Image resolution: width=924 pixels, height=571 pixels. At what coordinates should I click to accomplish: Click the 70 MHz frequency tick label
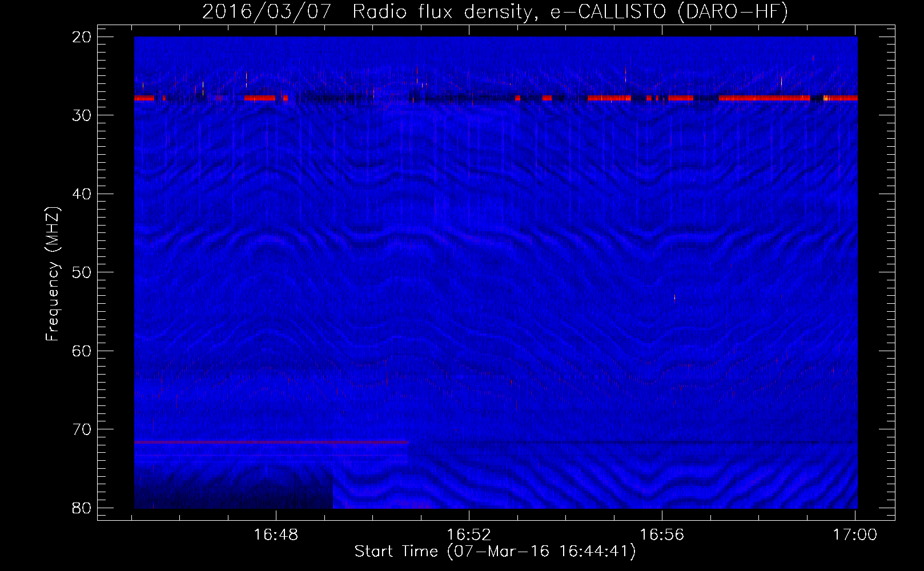82,429
